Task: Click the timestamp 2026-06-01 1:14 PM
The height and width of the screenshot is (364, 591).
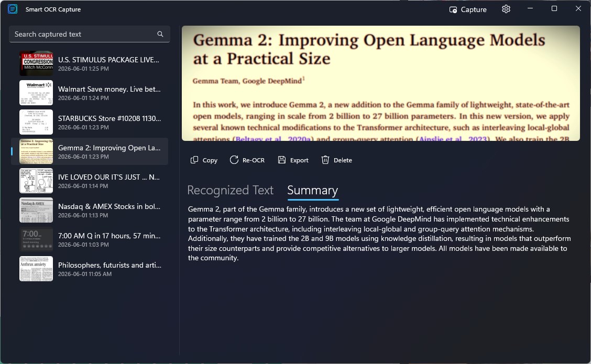Action: (x=83, y=186)
